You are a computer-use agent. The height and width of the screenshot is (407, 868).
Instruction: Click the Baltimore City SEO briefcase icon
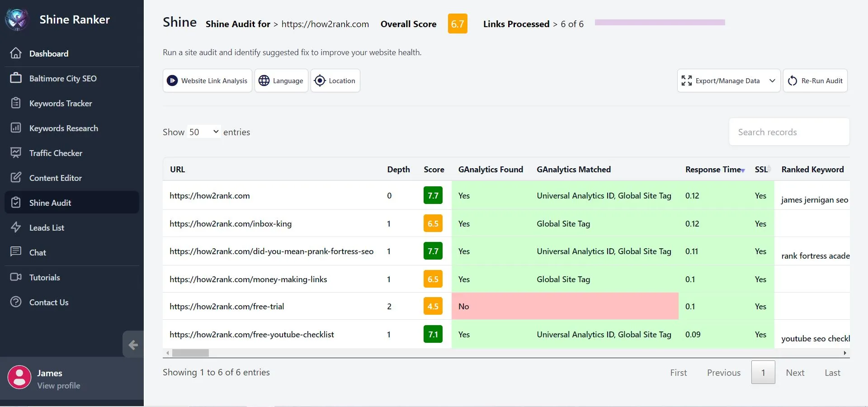[16, 78]
